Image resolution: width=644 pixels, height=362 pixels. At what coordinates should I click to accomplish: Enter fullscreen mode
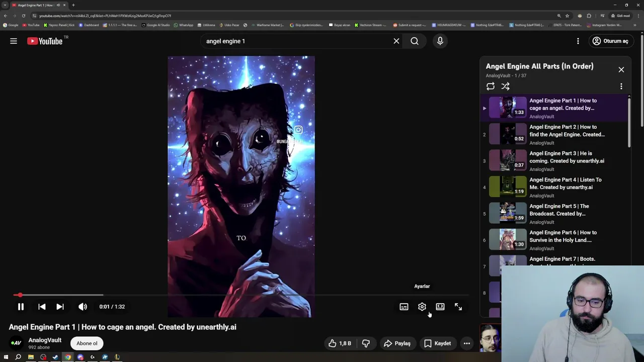coord(458,307)
